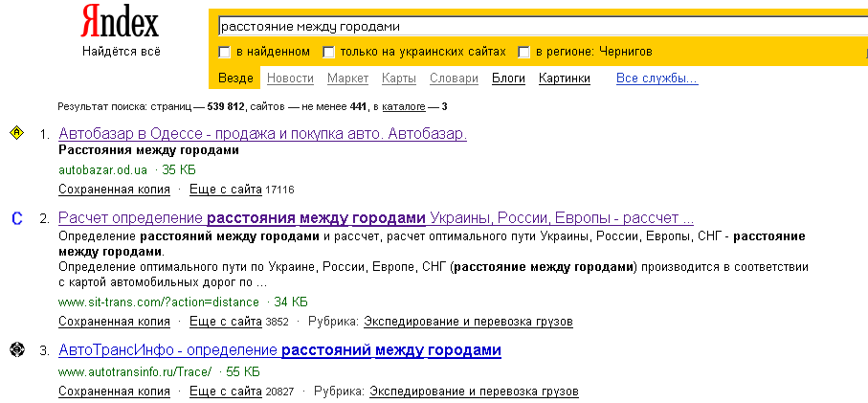Expand the 'Все службы...' list

tap(657, 78)
